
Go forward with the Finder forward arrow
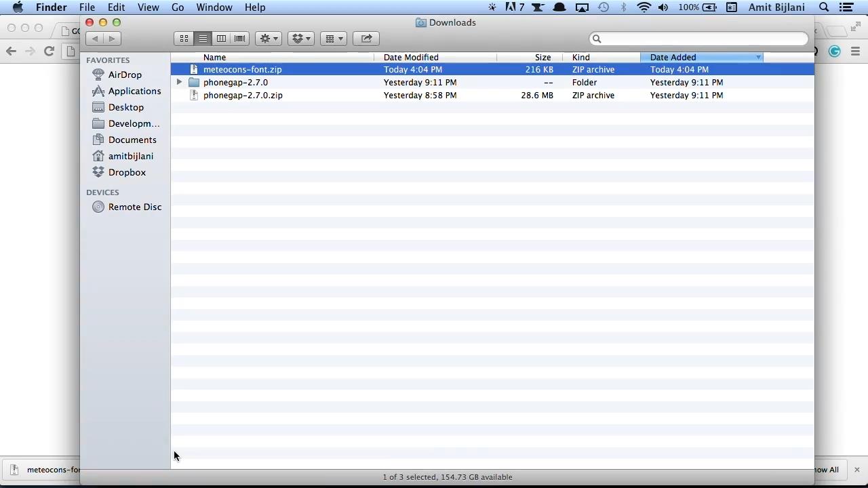pos(113,39)
